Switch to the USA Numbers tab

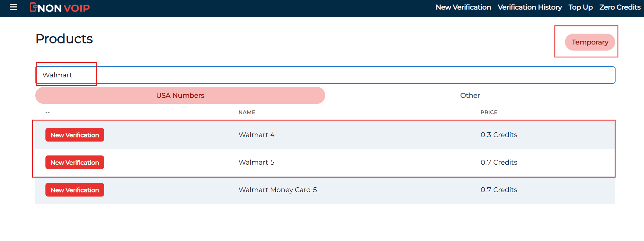(x=180, y=95)
